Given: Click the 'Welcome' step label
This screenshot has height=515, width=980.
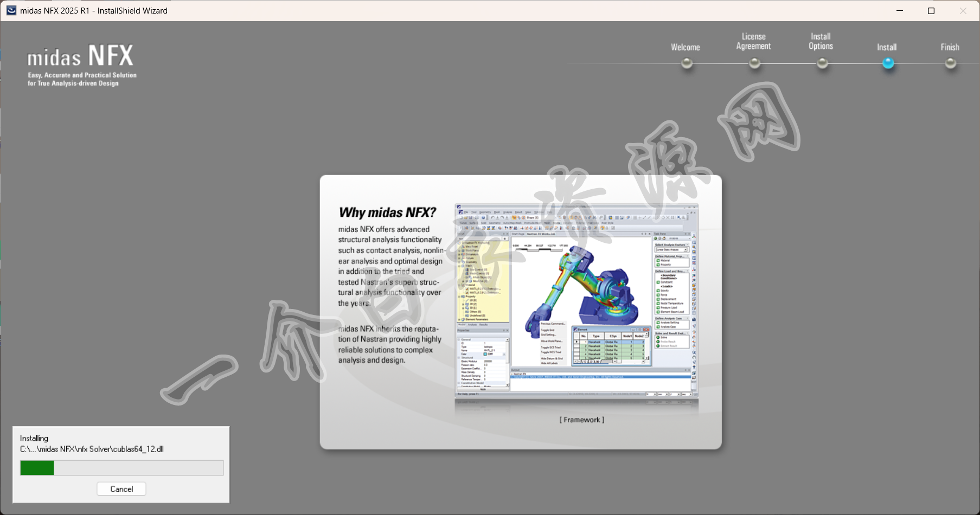Looking at the screenshot, I should pyautogui.click(x=686, y=47).
